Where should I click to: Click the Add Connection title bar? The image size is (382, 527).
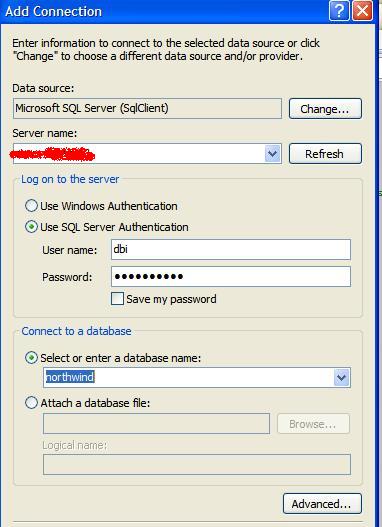(165, 11)
